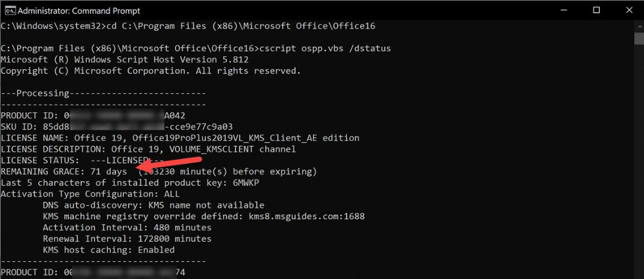This screenshot has width=644, height=279.
Task: Click the kms8.msguides.com:1688 host text
Action: point(307,216)
